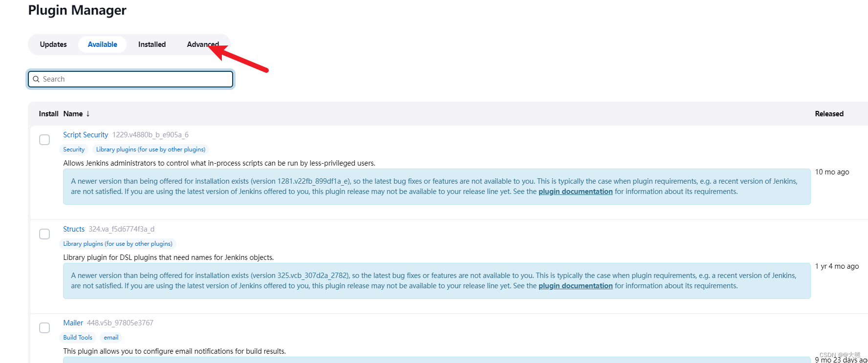Open the Script Security plugin link
868x363 pixels.
pyautogui.click(x=86, y=135)
